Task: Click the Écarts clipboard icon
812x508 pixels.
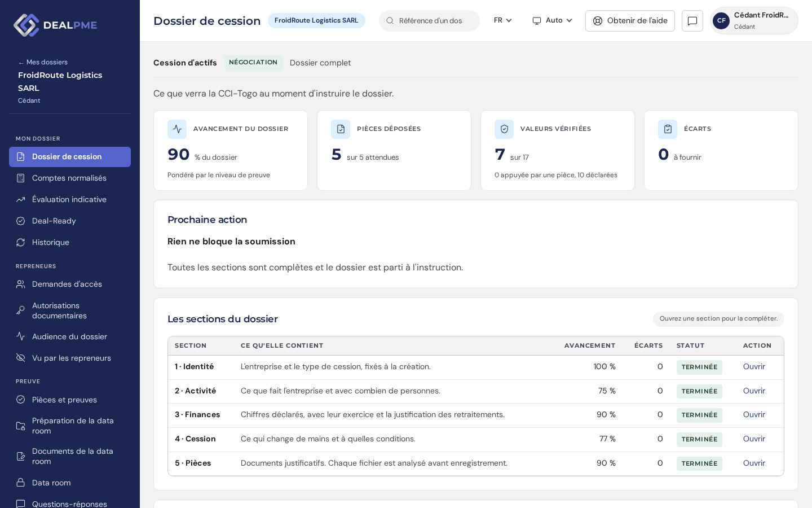Action: [668, 129]
